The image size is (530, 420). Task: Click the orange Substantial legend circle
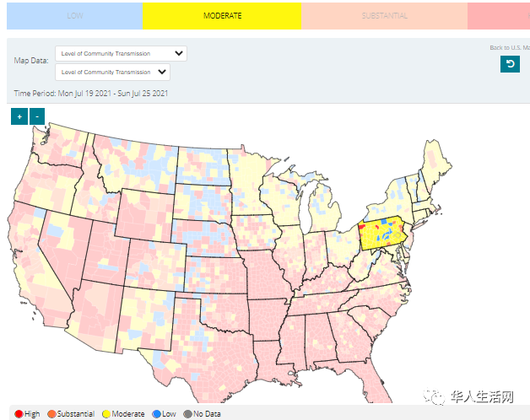(x=52, y=414)
